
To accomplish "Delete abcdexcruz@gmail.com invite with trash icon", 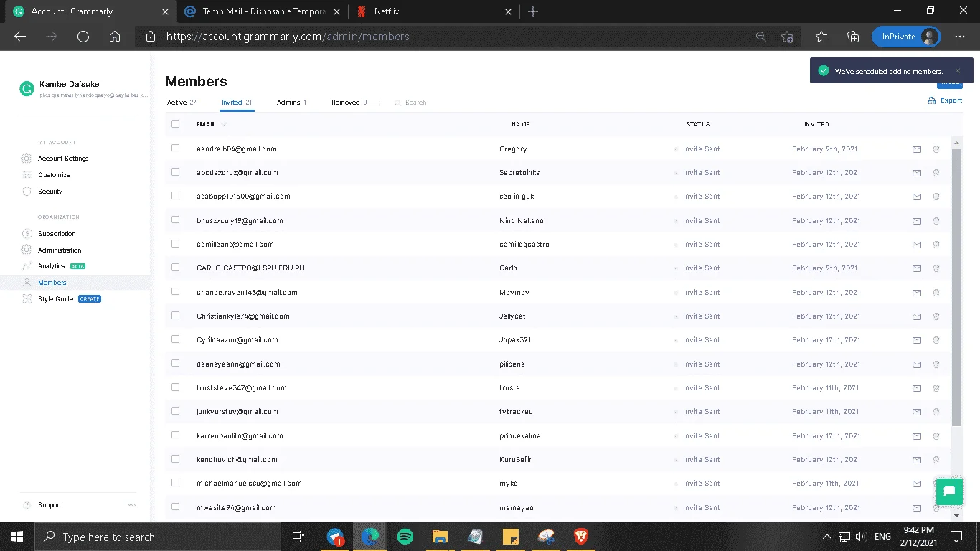I will tap(936, 173).
